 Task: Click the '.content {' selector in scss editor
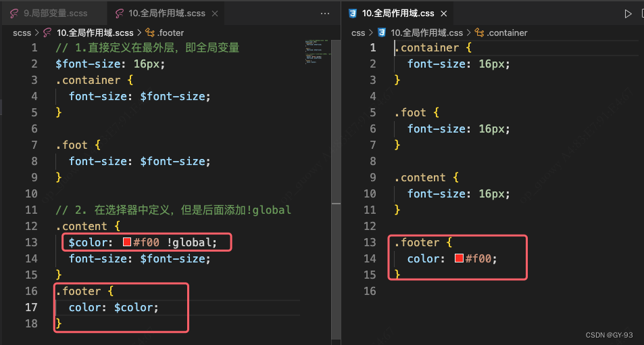click(x=88, y=226)
